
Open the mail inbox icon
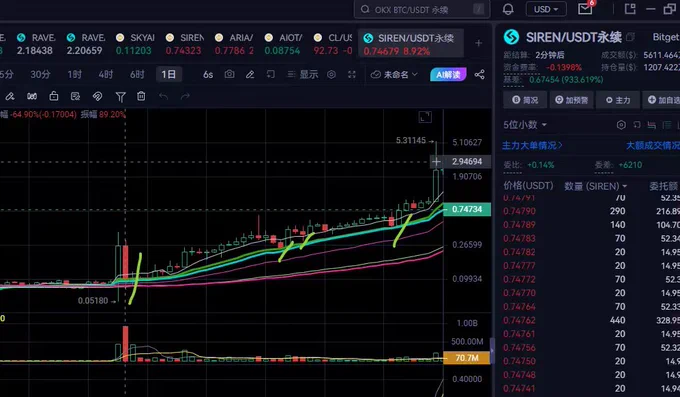click(585, 9)
